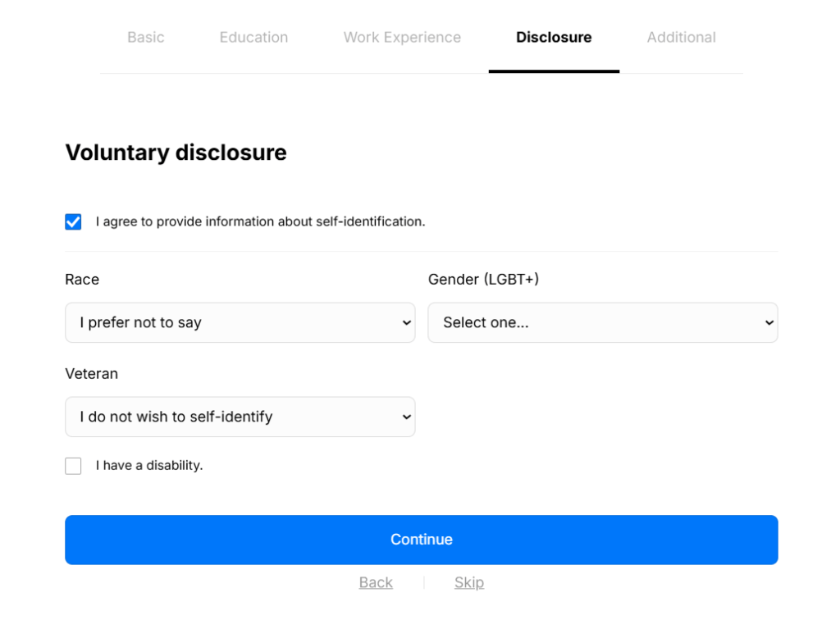Click the 'I agree to provide information' label text
This screenshot has height=620, width=840.
point(260,221)
